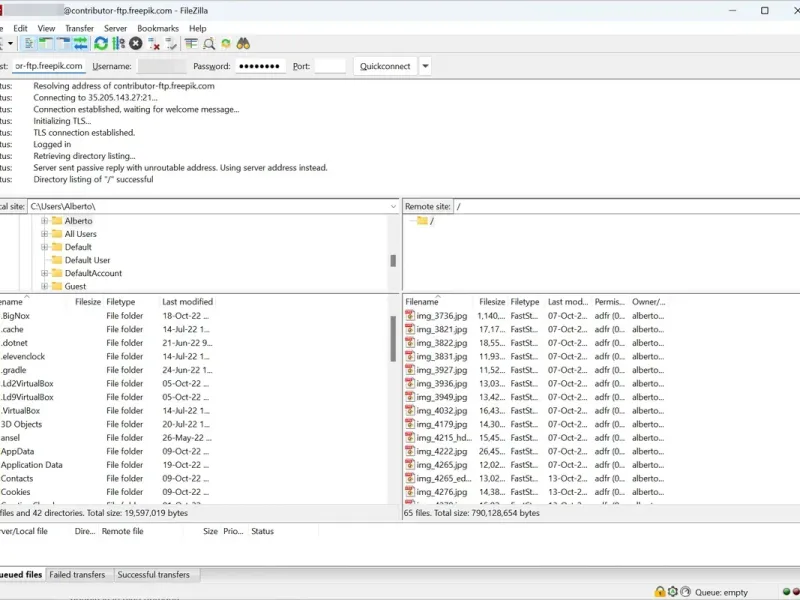This screenshot has height=600, width=800.
Task: Click the yellow padlock encryption status icon
Action: point(660,592)
